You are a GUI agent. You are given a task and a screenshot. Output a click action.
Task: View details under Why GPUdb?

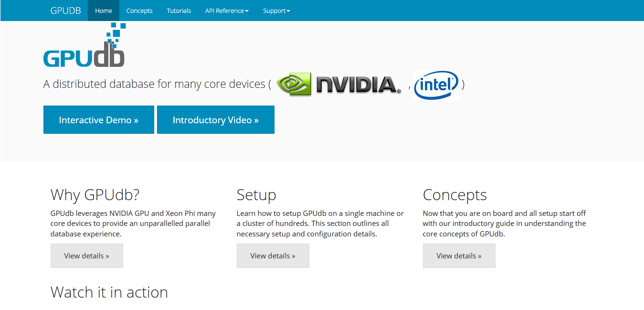(87, 256)
